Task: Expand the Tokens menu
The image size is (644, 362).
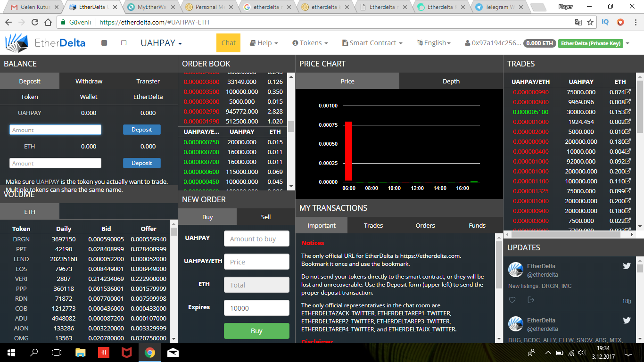Action: (x=310, y=43)
